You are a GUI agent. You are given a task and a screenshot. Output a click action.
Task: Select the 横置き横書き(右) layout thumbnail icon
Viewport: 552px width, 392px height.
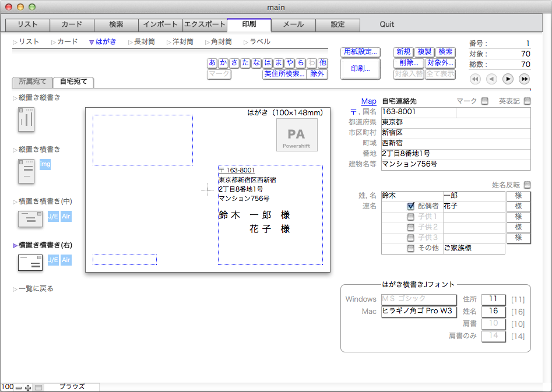pyautogui.click(x=30, y=263)
